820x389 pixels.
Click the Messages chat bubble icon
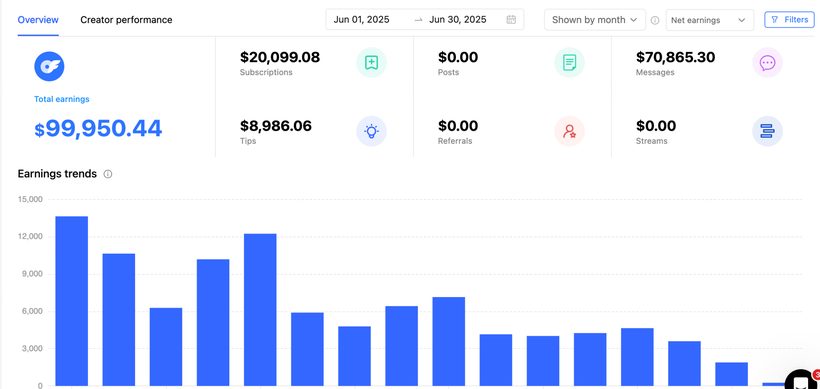[x=767, y=63]
